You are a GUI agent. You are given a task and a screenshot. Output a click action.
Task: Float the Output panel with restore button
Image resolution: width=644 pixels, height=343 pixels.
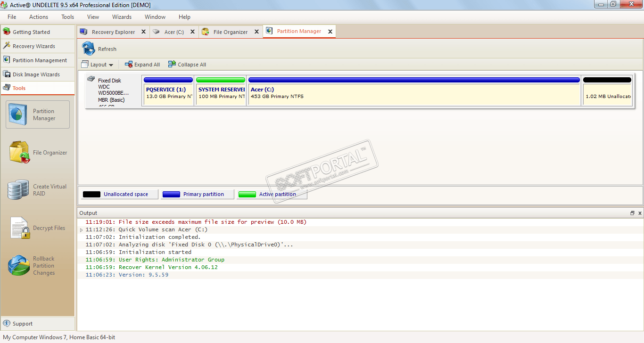632,213
